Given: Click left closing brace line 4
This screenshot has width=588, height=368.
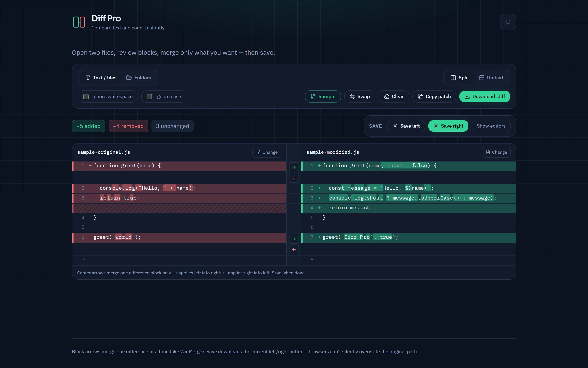Looking at the screenshot, I should coord(179,218).
